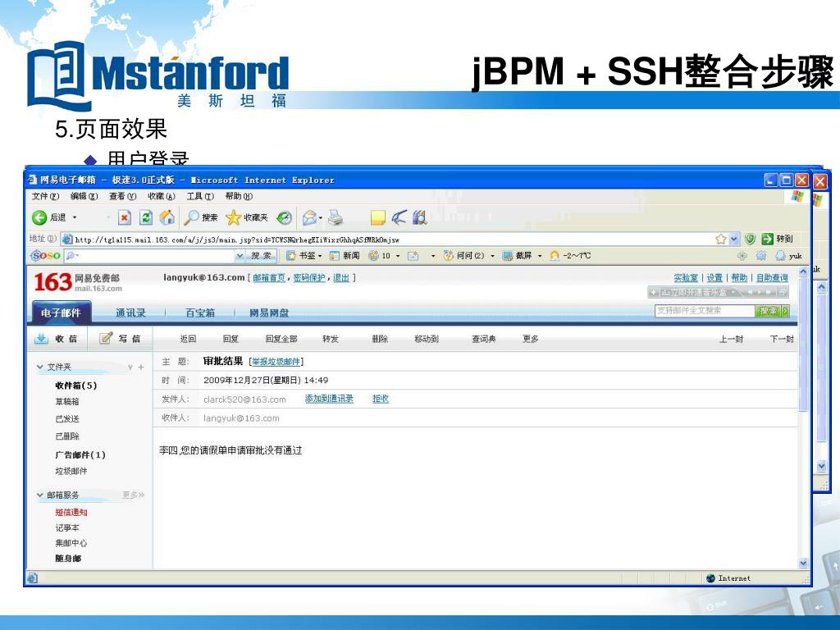This screenshot has width=840, height=630.
Task: Click the magnifier Search toolbar icon
Action: 191,217
